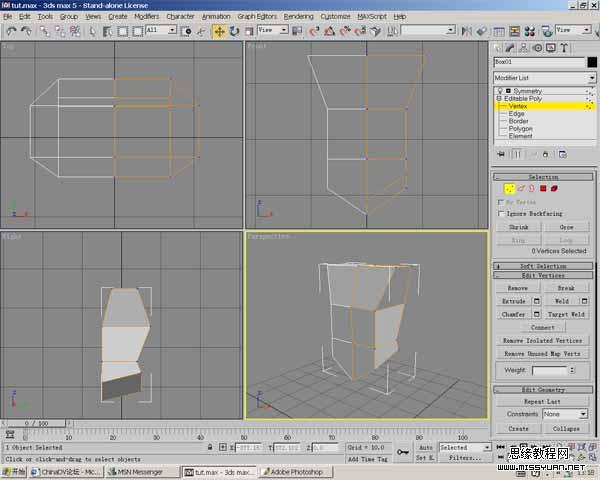Open the MAXScript menu
Image resolution: width=600 pixels, height=480 pixels.
click(372, 16)
